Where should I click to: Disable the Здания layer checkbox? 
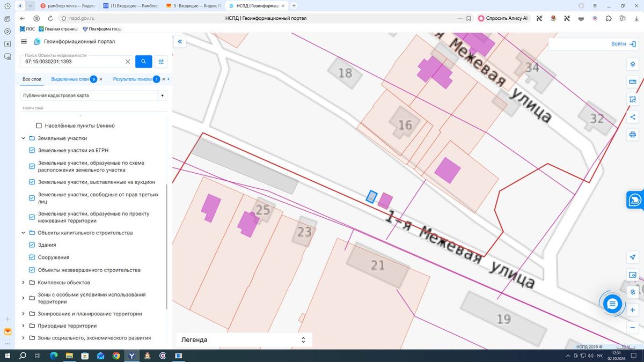(x=32, y=245)
